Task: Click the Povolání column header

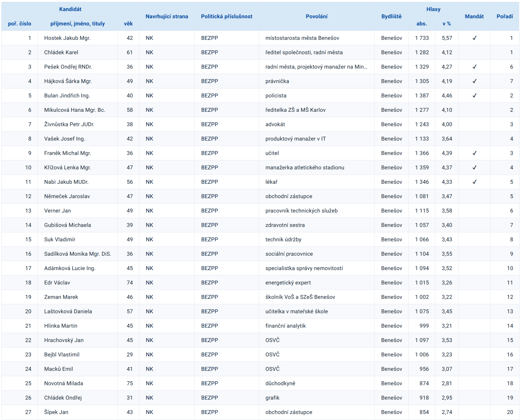Action: click(316, 17)
